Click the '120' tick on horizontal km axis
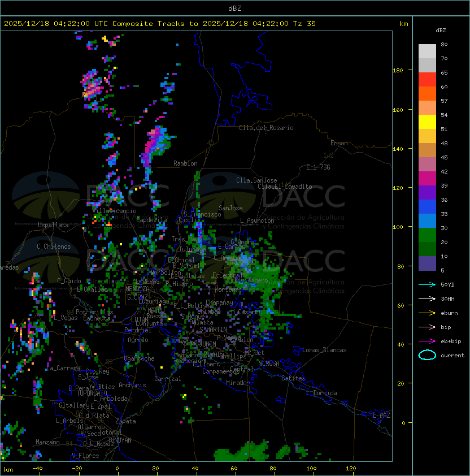Viewport: 470px width, 476px height. point(350,469)
